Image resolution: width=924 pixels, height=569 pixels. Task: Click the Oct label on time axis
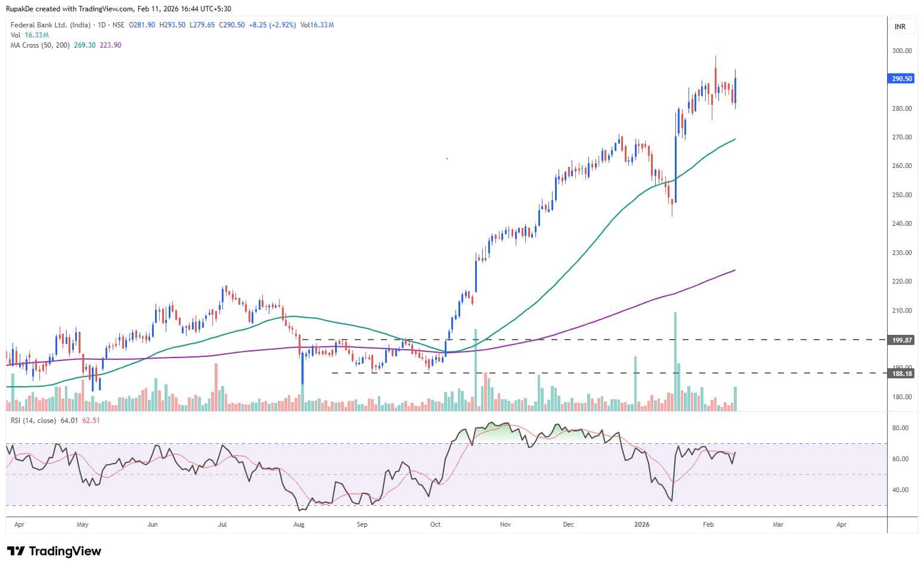[x=435, y=525]
